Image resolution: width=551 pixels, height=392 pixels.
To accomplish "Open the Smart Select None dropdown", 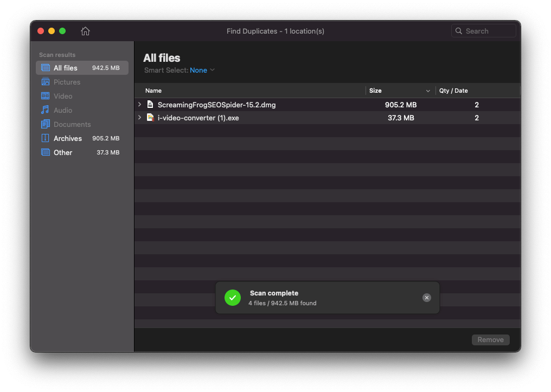I will [202, 70].
